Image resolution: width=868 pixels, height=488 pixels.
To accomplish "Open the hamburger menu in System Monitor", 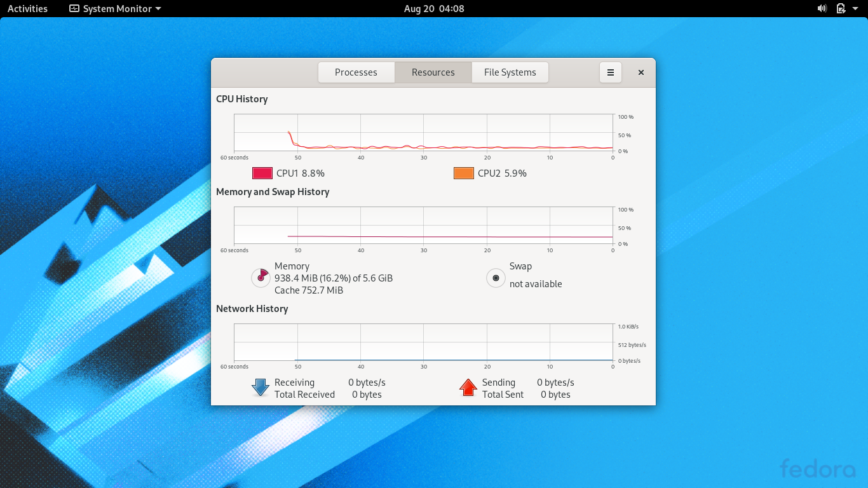I will click(x=610, y=72).
